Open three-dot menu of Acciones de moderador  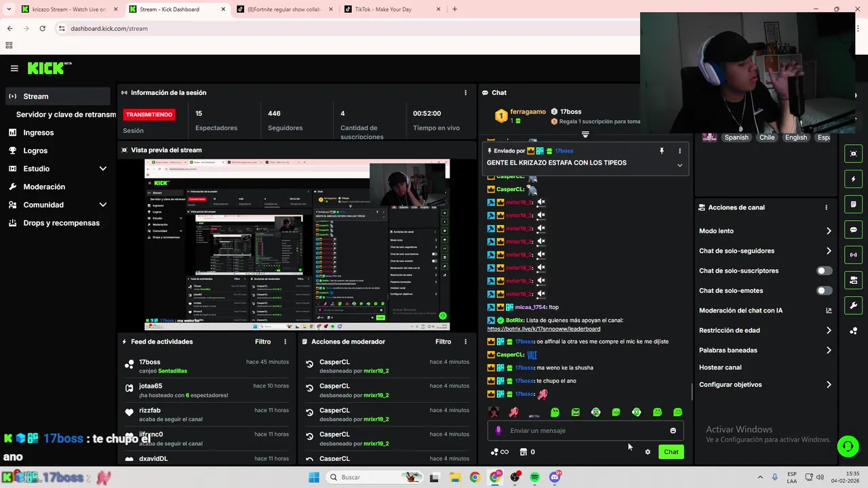tap(465, 342)
